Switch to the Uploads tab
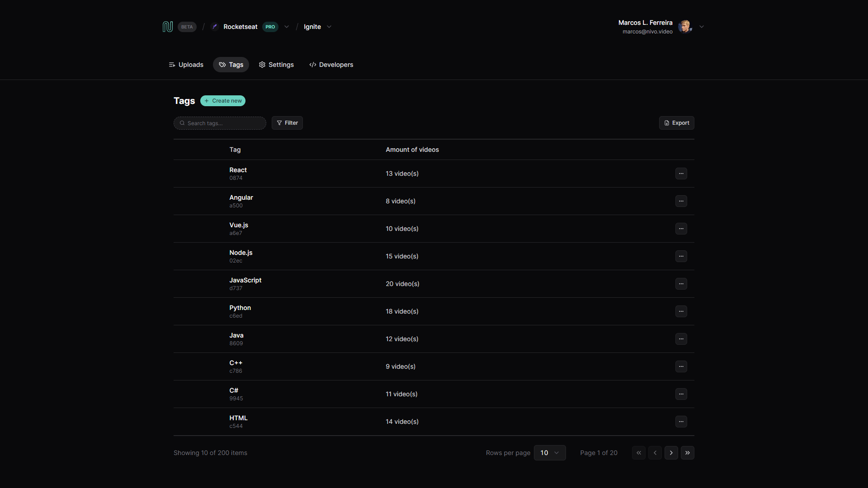The height and width of the screenshot is (488, 868). click(x=186, y=65)
